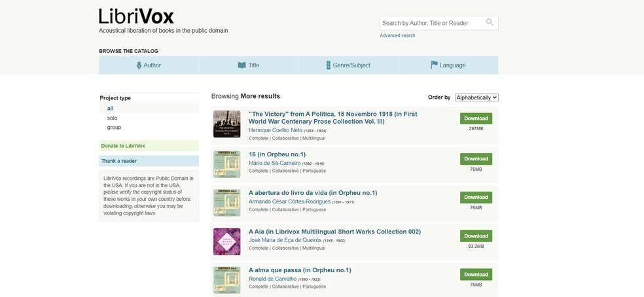The height and width of the screenshot is (297, 644).
Task: Download A abertura do livro da vida
Action: [x=476, y=198]
